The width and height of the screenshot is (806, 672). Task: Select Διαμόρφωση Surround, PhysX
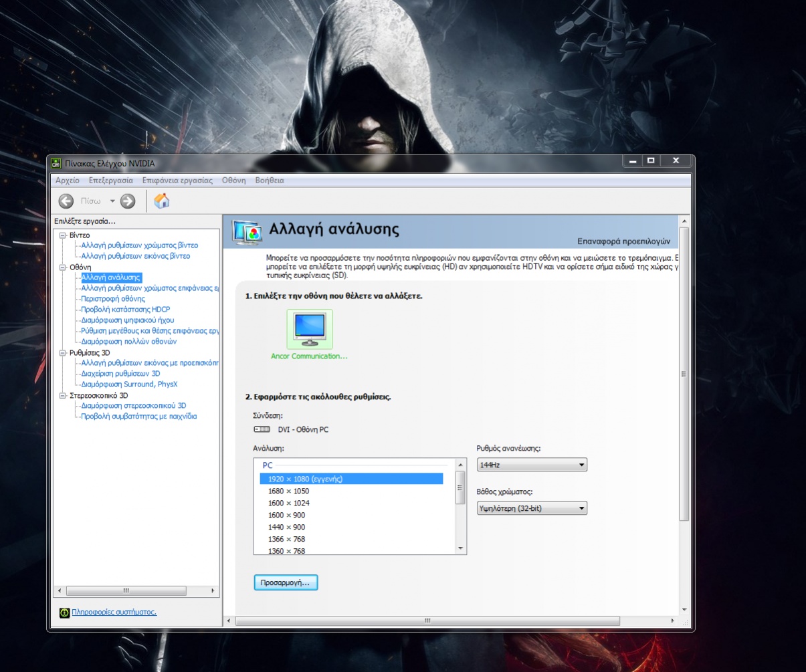click(129, 384)
